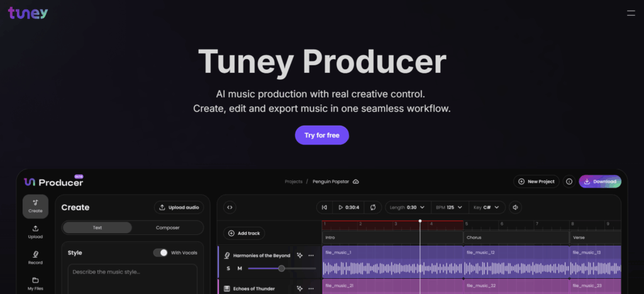This screenshot has width=644, height=294.
Task: Click piano icon on Echoes of Thunder
Action: tap(226, 289)
